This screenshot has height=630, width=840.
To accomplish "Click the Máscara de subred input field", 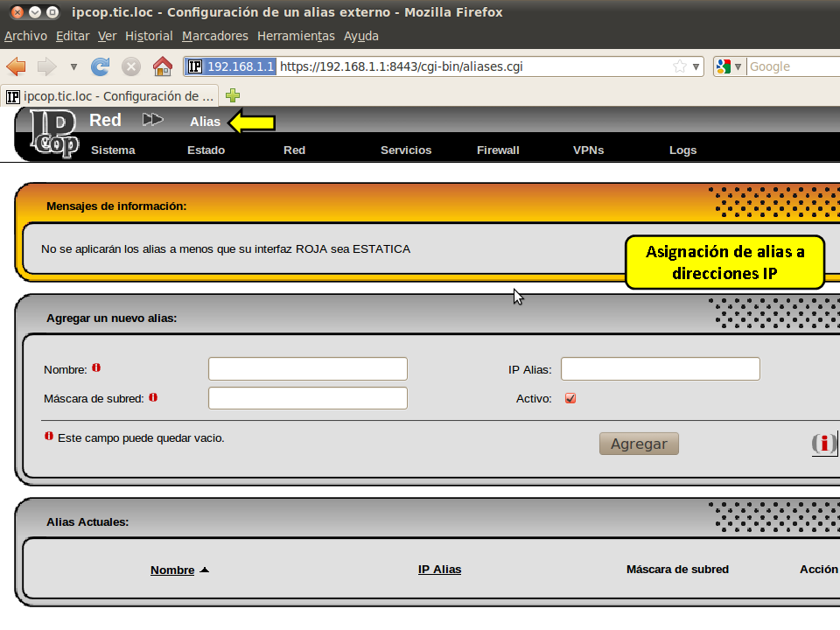I will tap(308, 398).
